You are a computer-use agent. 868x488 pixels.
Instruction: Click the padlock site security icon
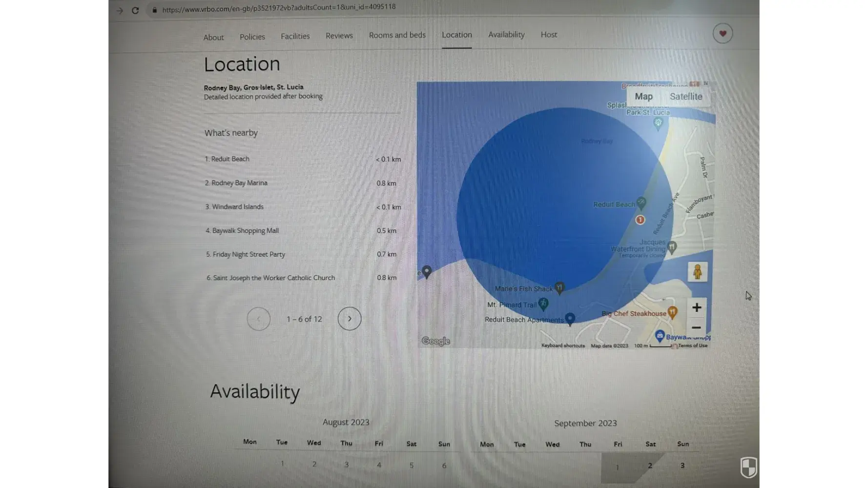click(x=154, y=10)
